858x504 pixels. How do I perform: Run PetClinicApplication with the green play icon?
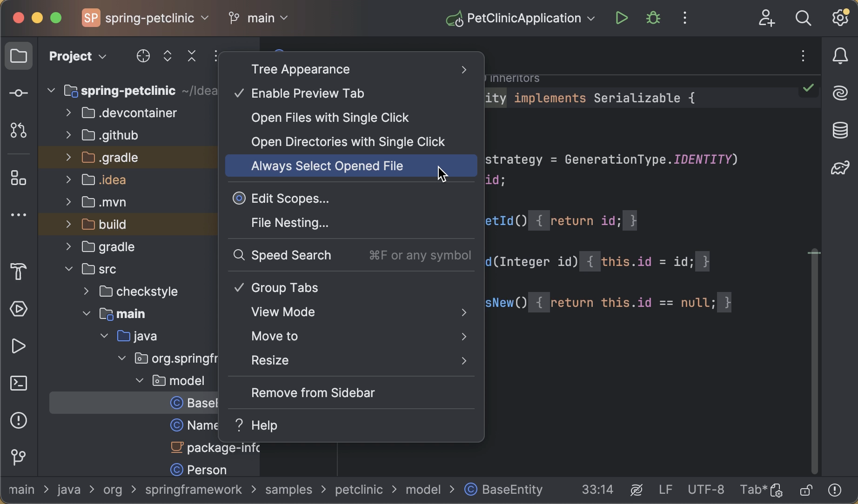click(x=622, y=18)
